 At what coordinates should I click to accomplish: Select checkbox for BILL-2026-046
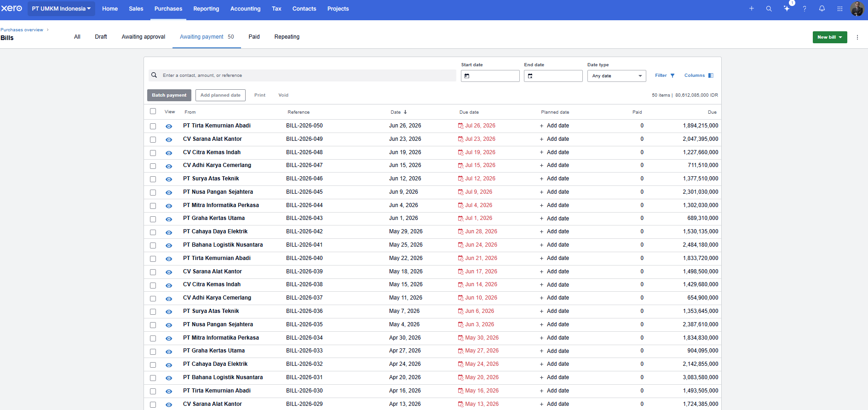click(153, 179)
